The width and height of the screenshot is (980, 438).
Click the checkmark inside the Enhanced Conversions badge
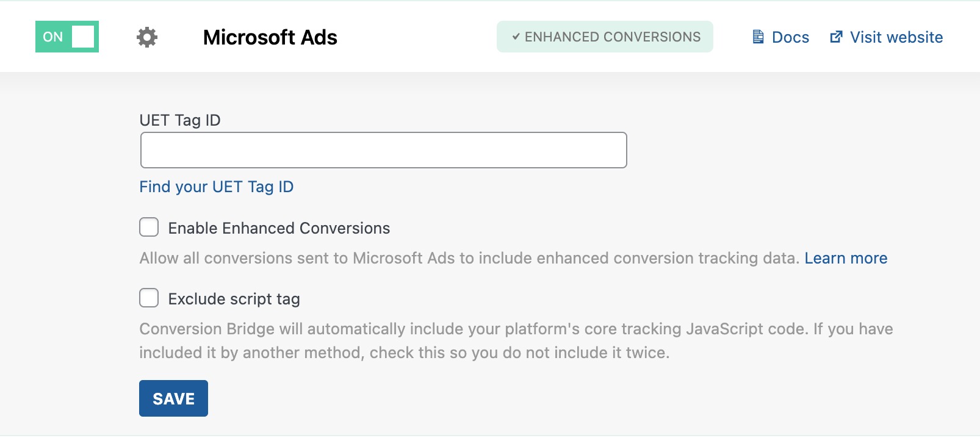[517, 37]
